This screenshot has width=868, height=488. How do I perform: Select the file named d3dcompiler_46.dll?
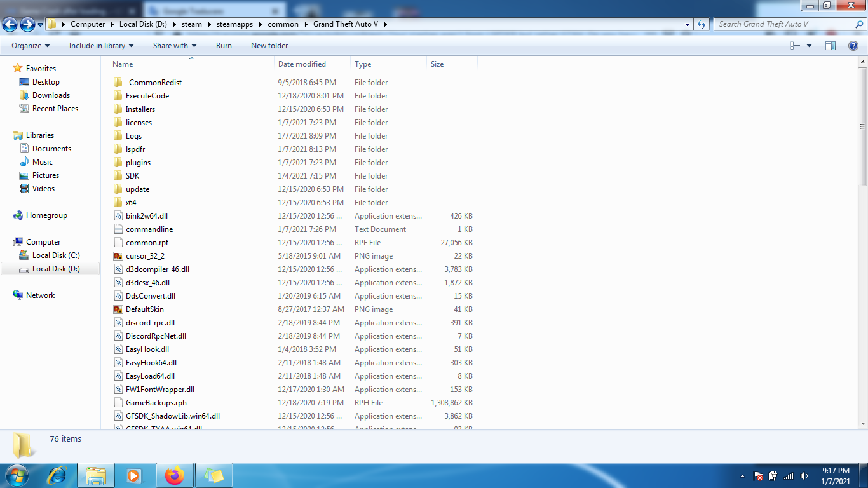(x=158, y=269)
